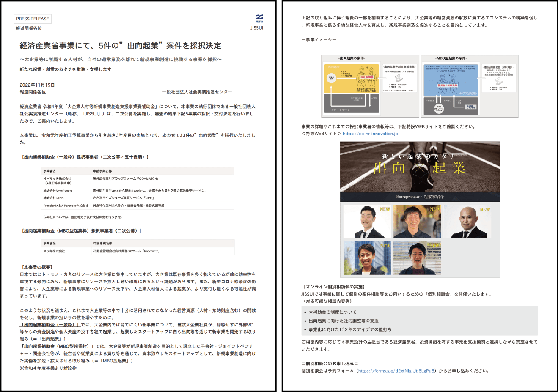Screen dimensions: 558x392
Task: Click the subheading 新たな起業・創業のカタチを推進・支援します
Action: [66, 69]
